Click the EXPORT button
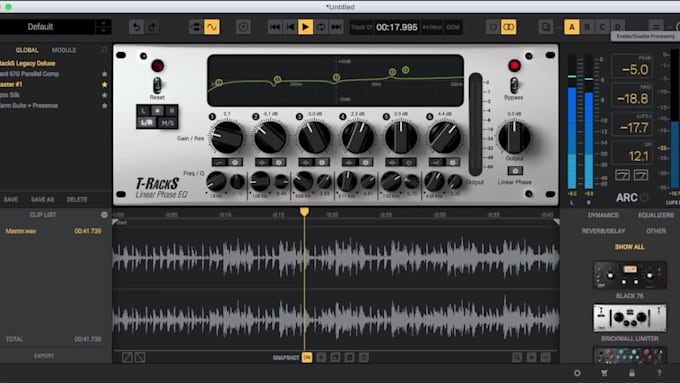 [x=44, y=356]
